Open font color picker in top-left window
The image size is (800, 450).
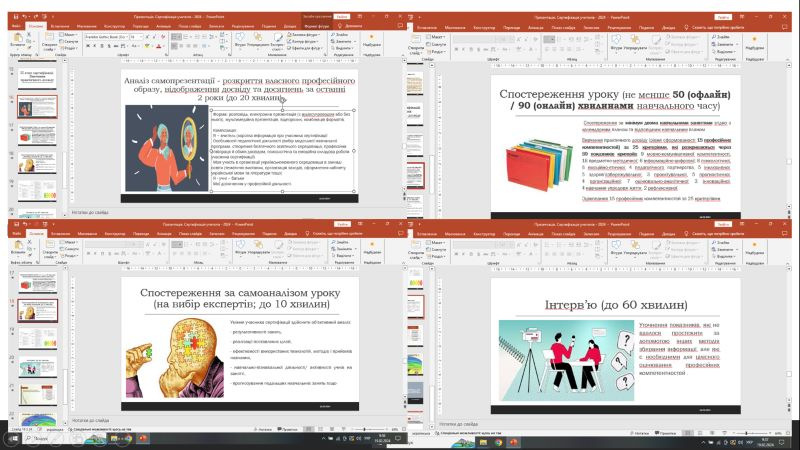coord(159,46)
